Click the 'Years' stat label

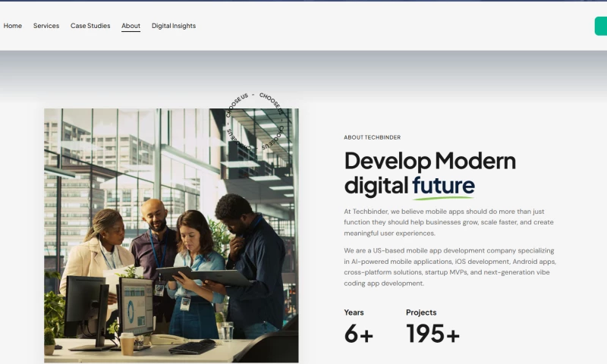point(354,312)
